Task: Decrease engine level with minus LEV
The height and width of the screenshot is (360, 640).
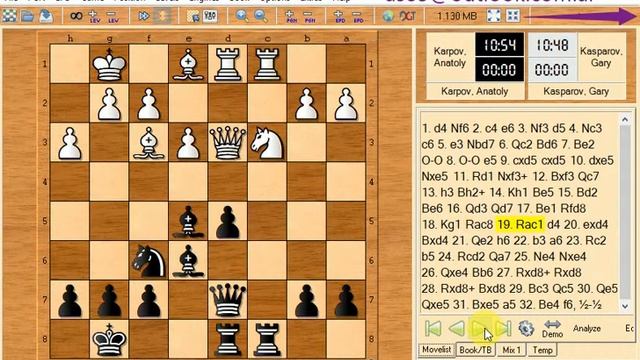Action: click(x=112, y=16)
